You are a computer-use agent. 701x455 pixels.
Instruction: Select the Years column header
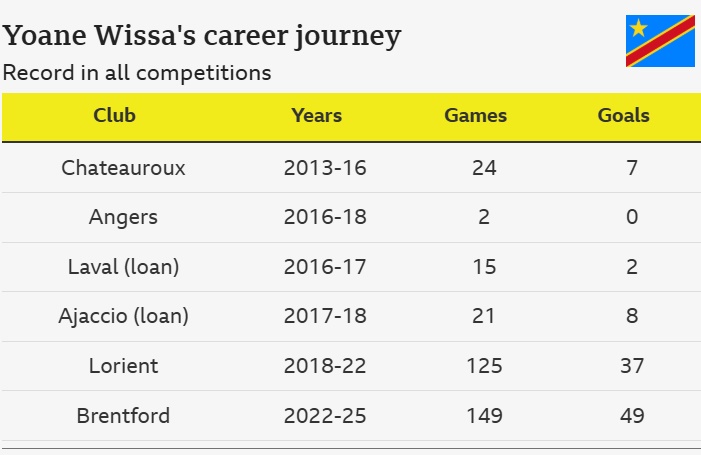(x=317, y=115)
